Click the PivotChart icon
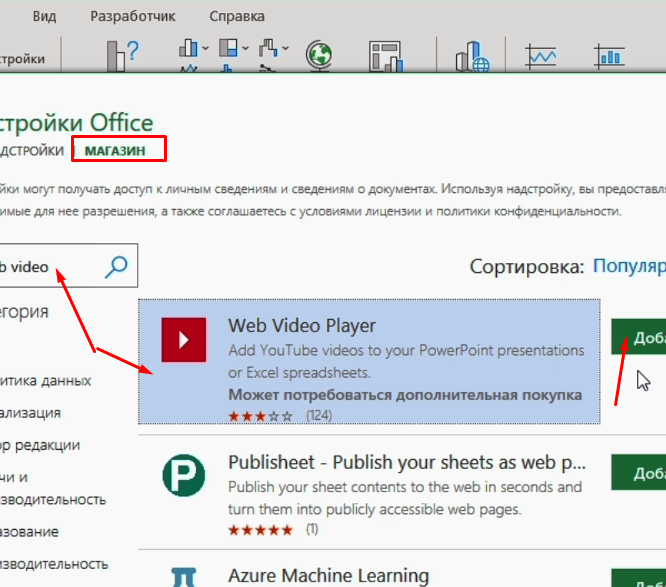This screenshot has height=587, width=666. (386, 56)
